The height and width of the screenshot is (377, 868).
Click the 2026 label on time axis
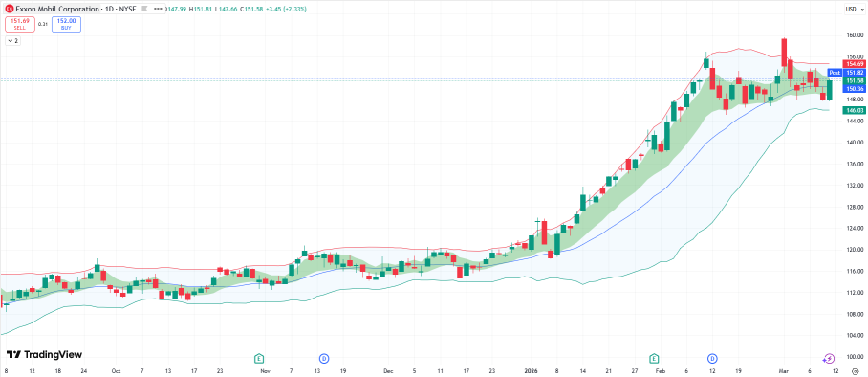(531, 371)
